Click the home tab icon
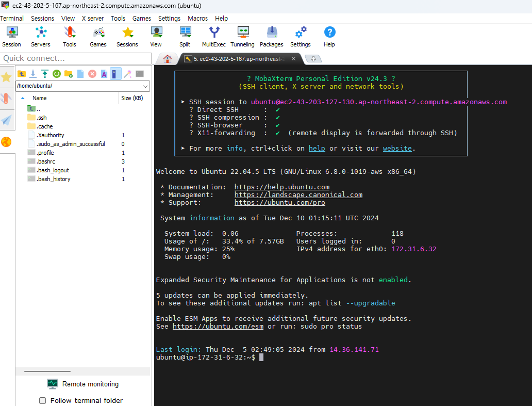 [167, 59]
